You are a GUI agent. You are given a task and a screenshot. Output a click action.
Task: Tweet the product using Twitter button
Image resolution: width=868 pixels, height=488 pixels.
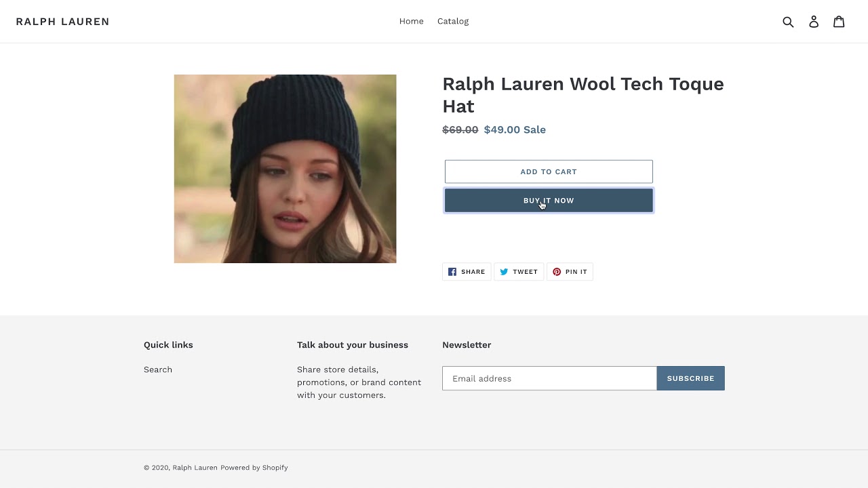[519, 272]
